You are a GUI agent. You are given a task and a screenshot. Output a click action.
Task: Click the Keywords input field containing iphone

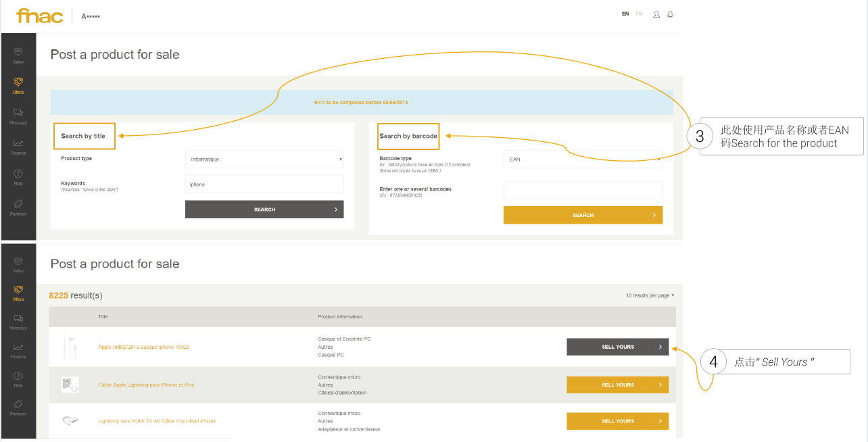pos(264,185)
